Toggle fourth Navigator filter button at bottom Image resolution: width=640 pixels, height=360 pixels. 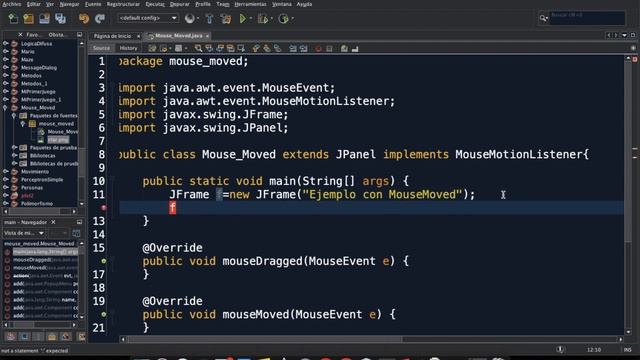52,336
